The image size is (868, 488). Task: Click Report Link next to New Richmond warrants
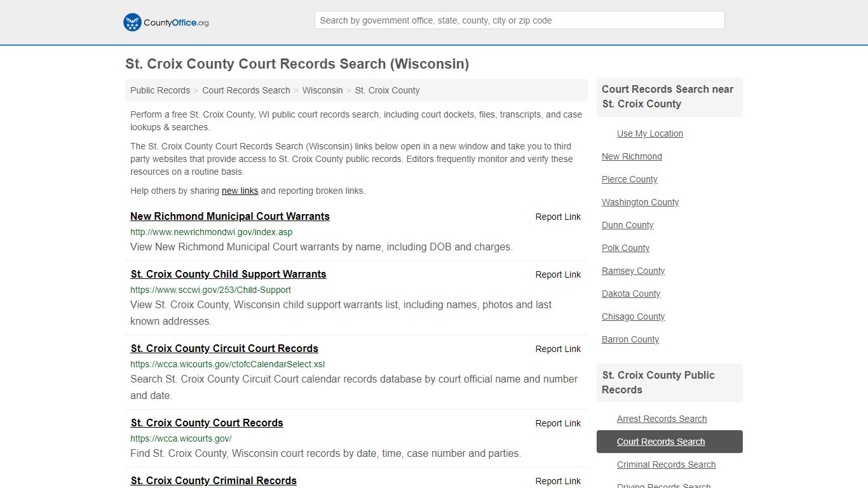[x=558, y=217]
